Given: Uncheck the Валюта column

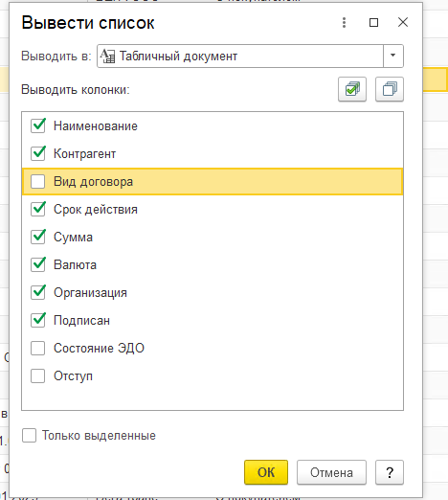Looking at the screenshot, I should click(x=37, y=264).
